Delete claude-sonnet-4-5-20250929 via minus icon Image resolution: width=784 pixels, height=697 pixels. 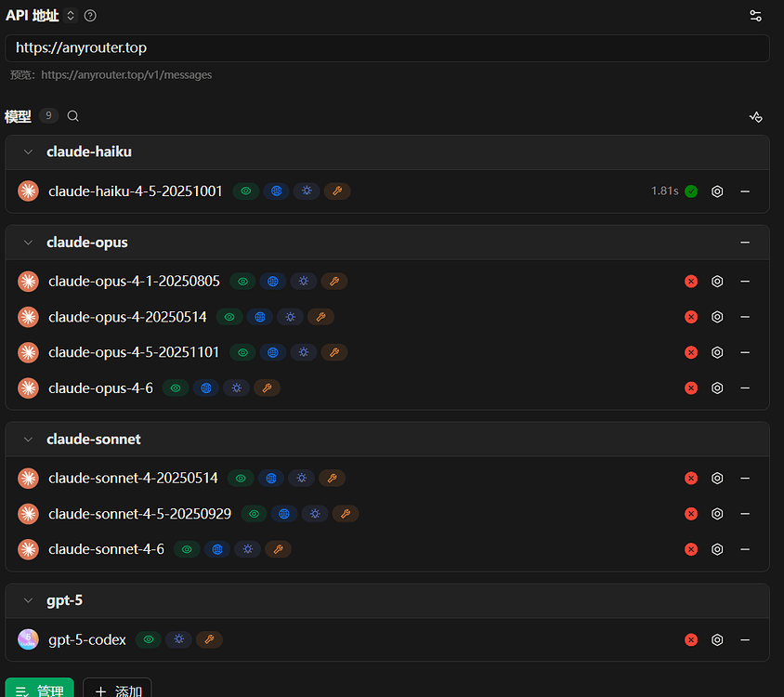coord(745,514)
